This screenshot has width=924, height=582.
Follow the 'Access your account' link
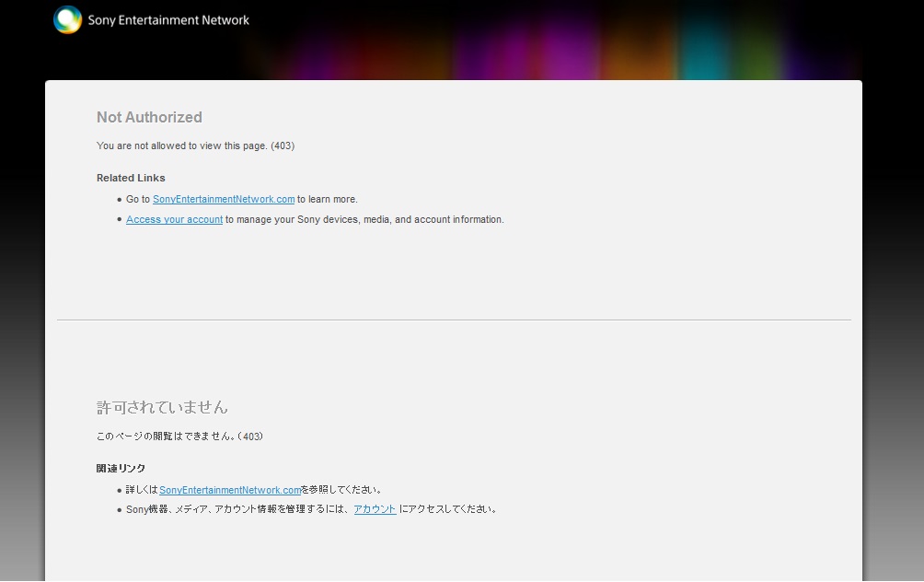[x=174, y=219]
